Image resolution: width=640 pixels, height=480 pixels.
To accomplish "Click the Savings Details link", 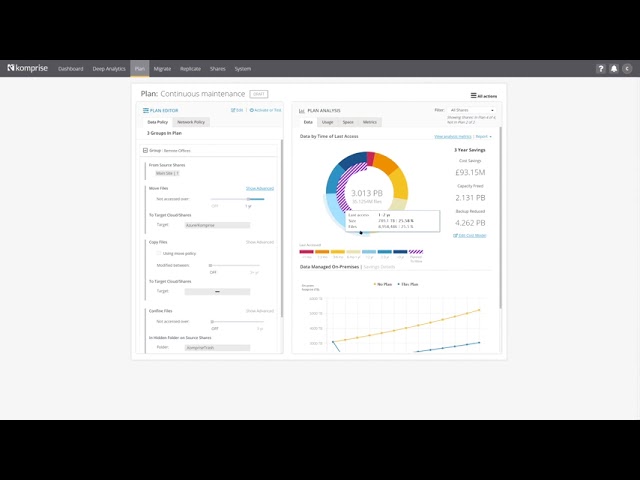I will 379,267.
